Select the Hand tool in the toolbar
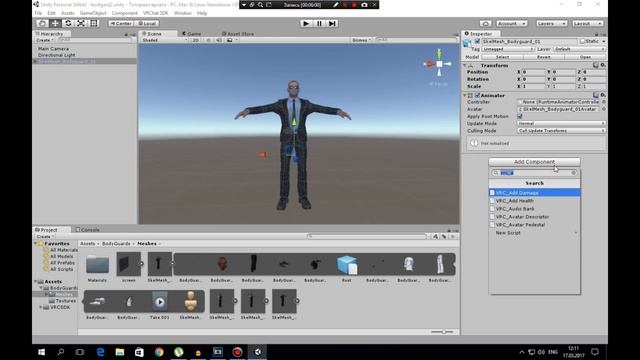This screenshot has width=640, height=360. [x=42, y=23]
